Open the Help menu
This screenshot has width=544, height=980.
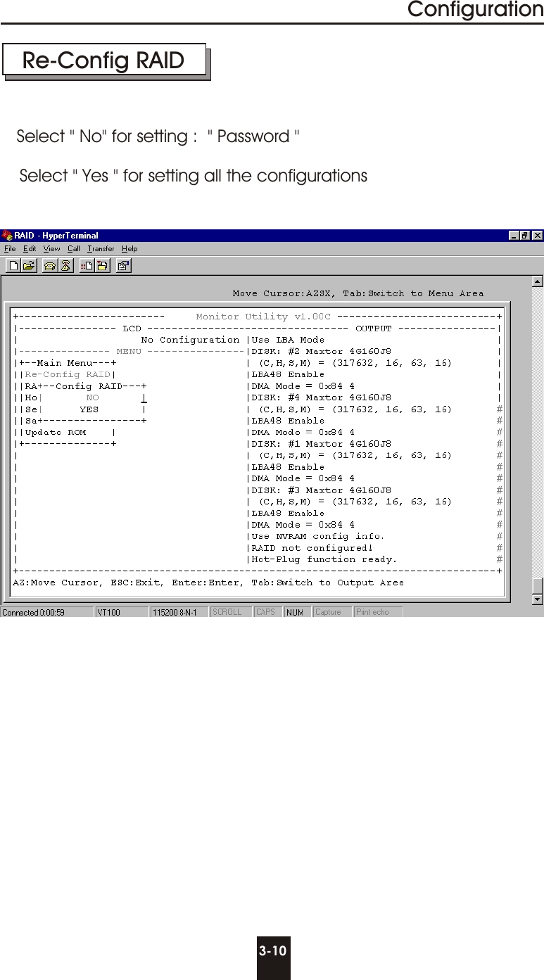tap(129, 248)
